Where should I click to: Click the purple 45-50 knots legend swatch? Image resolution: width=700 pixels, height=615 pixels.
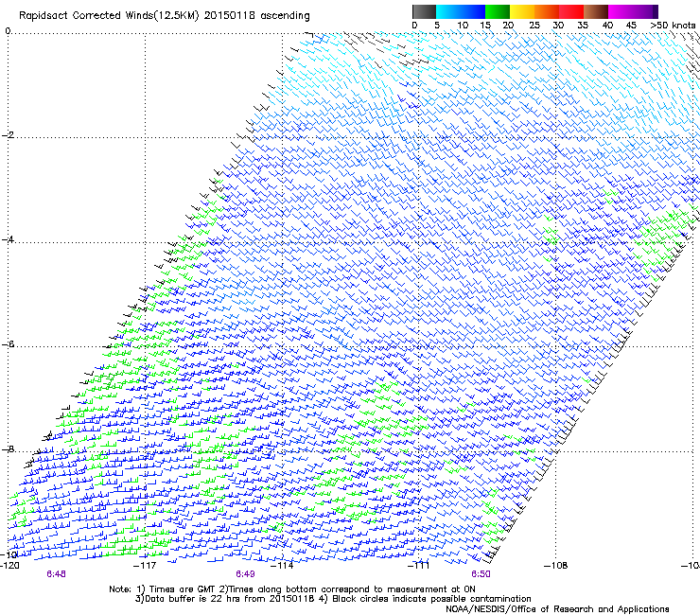coord(645,11)
